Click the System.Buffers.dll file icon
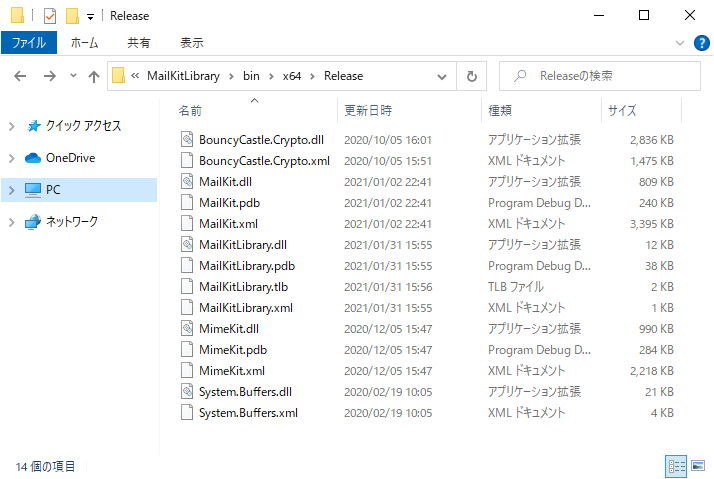This screenshot has width=714, height=479. (187, 392)
